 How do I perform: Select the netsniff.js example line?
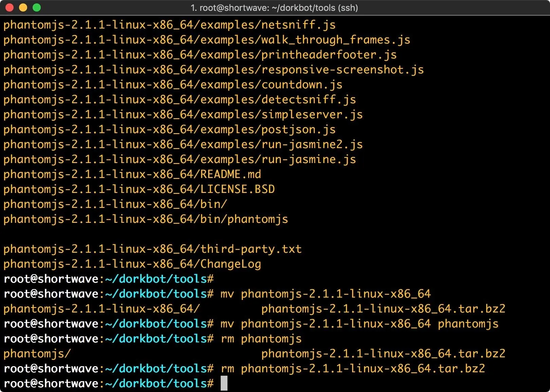[x=169, y=25]
